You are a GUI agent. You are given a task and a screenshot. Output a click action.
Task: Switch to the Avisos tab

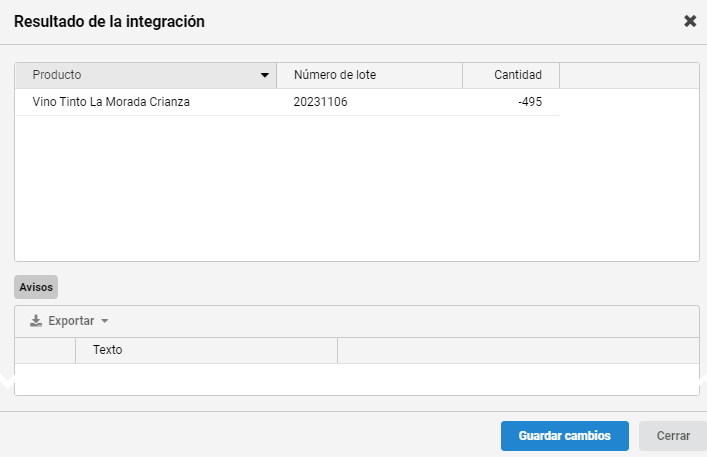click(36, 287)
